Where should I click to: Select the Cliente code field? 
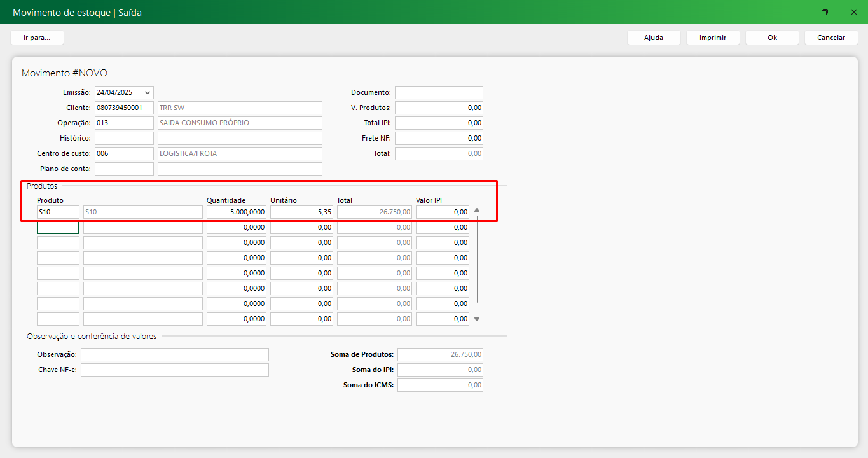[x=124, y=108]
